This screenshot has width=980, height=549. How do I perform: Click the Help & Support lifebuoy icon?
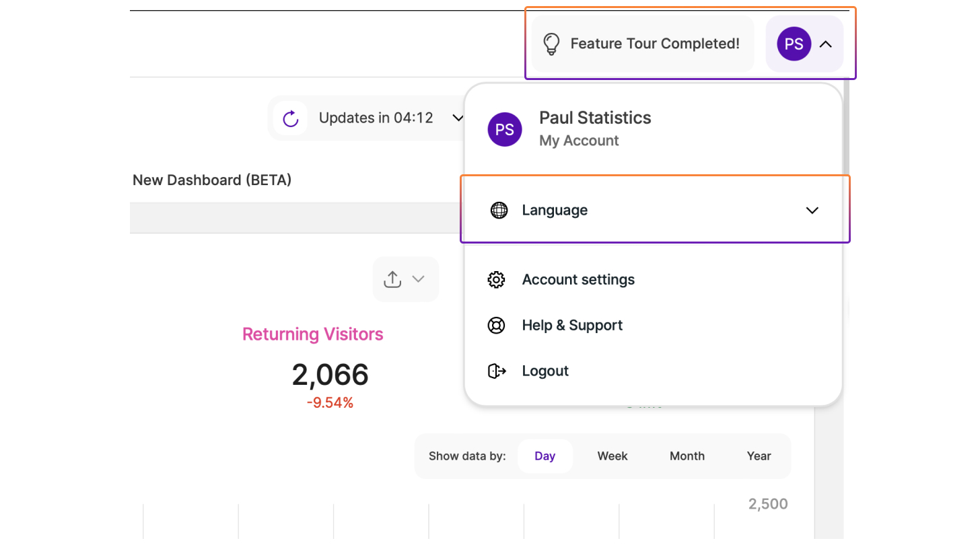pyautogui.click(x=496, y=326)
